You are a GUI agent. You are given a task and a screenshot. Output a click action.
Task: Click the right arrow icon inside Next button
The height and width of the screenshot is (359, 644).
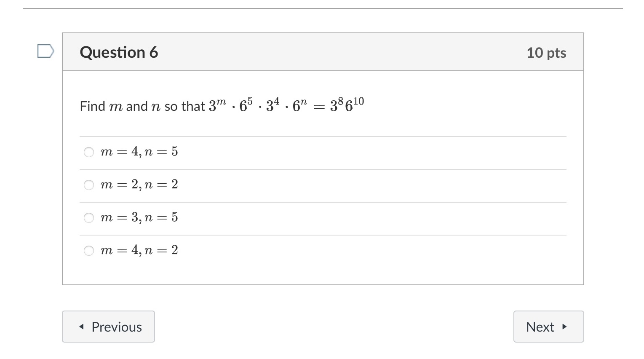(565, 327)
